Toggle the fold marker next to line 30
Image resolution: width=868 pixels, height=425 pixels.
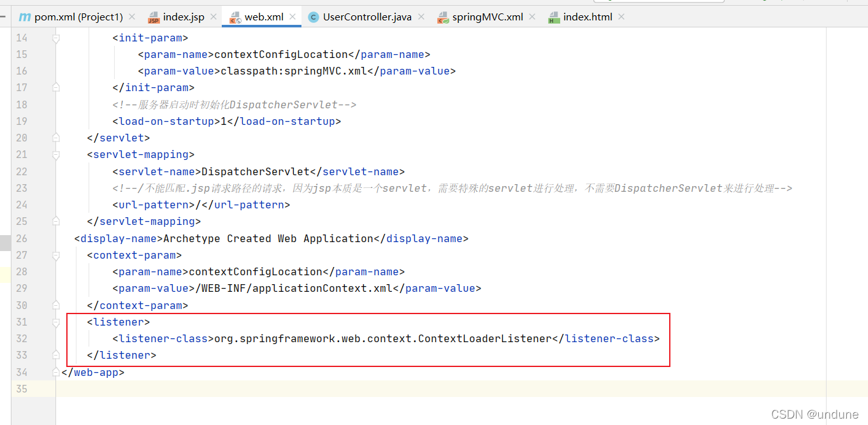(x=55, y=305)
